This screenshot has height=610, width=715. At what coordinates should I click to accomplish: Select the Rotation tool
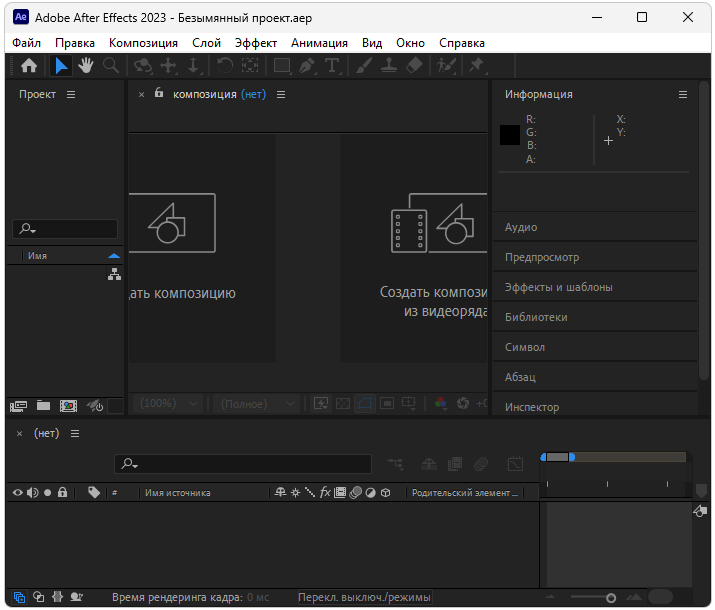pos(224,66)
